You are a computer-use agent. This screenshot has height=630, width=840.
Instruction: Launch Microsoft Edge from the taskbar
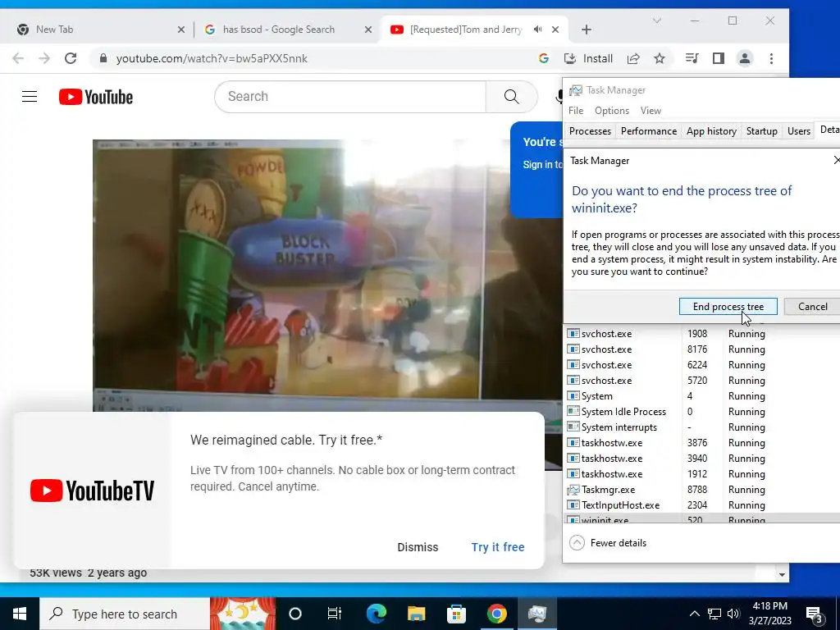point(376,614)
